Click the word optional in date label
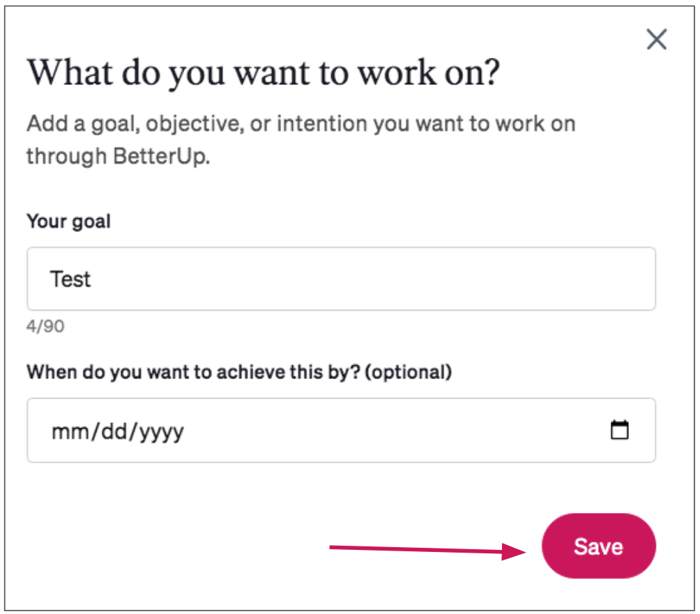 point(408,371)
